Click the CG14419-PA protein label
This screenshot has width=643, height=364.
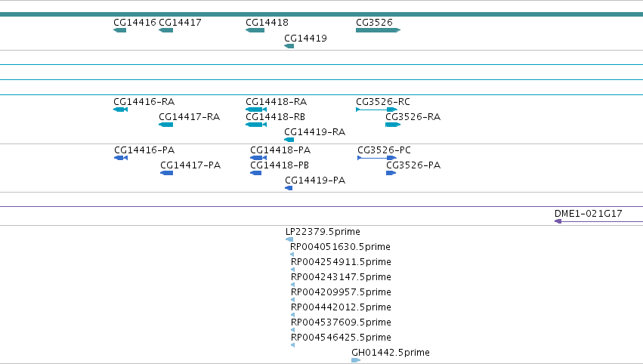pyautogui.click(x=315, y=180)
